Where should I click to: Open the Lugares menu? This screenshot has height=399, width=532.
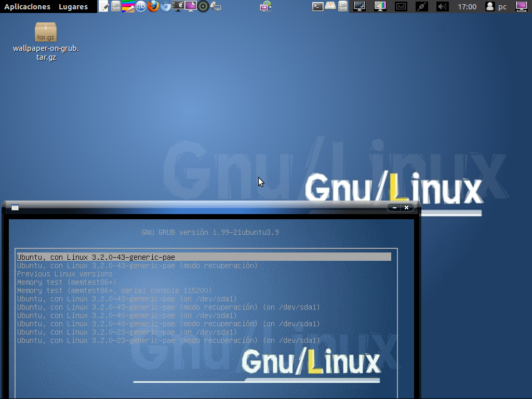coord(73,6)
